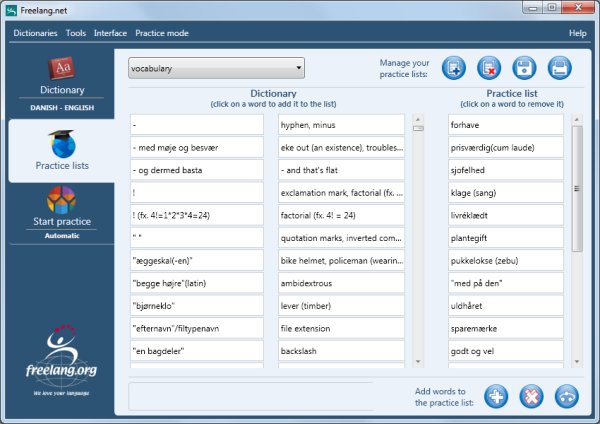Viewport: 600px width, 424px height.
Task: Open the Dictionary section via book icon
Action: [61, 69]
